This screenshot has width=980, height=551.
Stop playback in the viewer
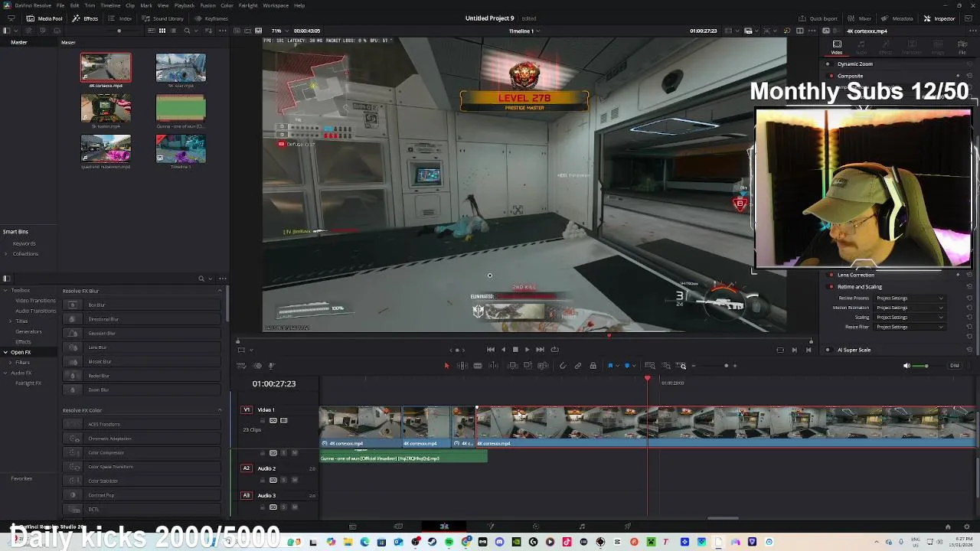pyautogui.click(x=515, y=350)
